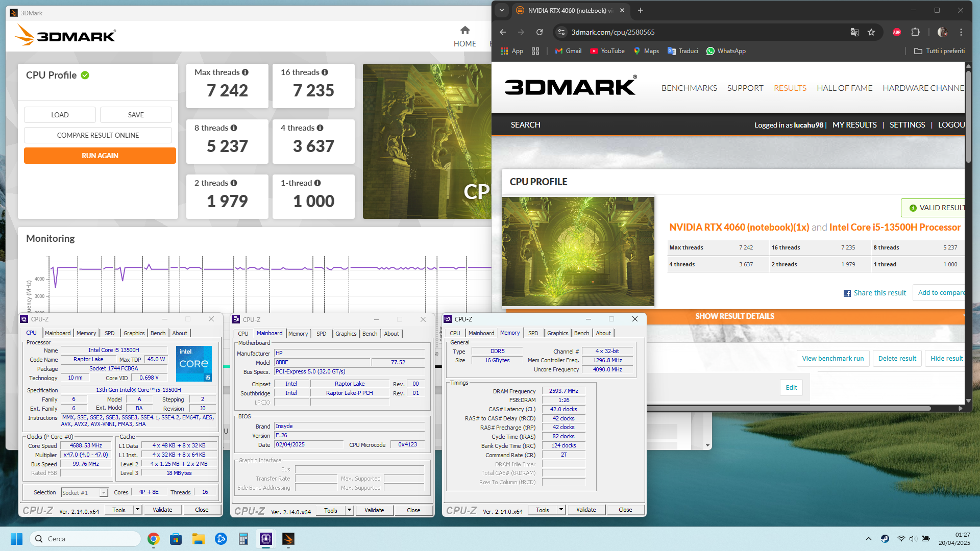Expand Tools dropdown in CPU-Z Mainboard window
This screenshot has width=980, height=551.
coord(349,510)
